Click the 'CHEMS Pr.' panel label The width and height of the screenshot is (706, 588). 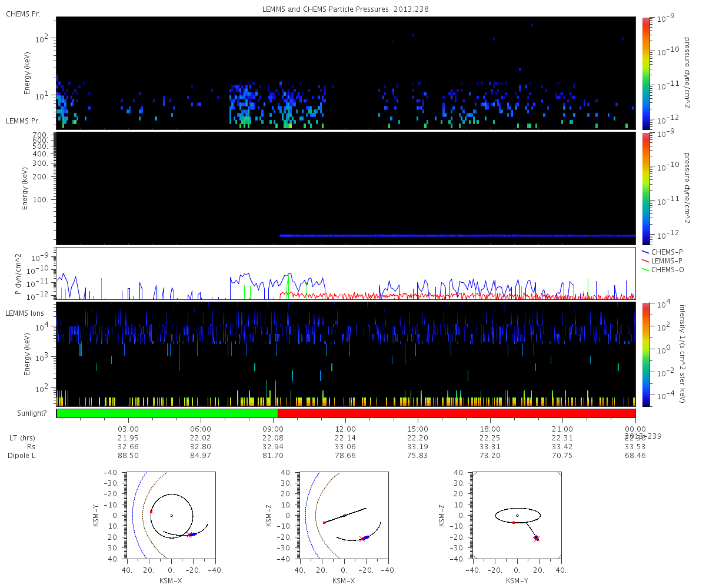pyautogui.click(x=23, y=14)
